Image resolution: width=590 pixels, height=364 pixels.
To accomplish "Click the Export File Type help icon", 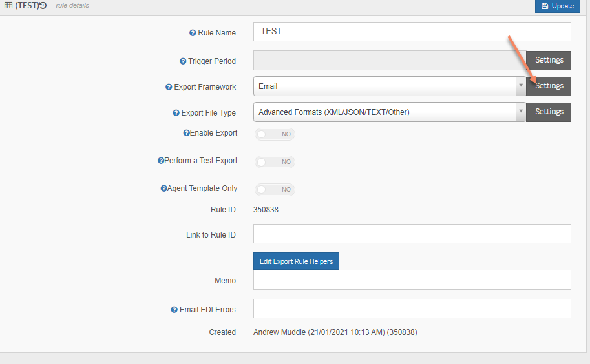I will click(176, 113).
